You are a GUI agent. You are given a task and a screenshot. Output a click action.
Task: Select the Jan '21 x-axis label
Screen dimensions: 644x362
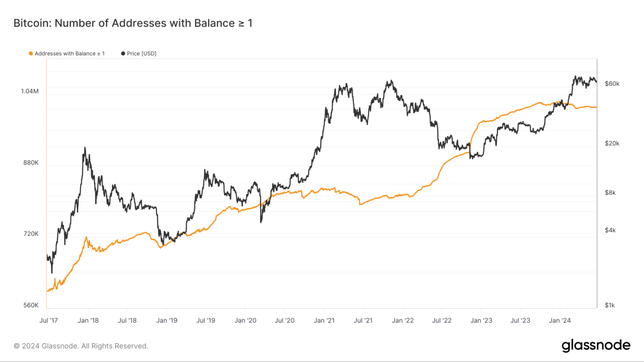tap(324, 321)
